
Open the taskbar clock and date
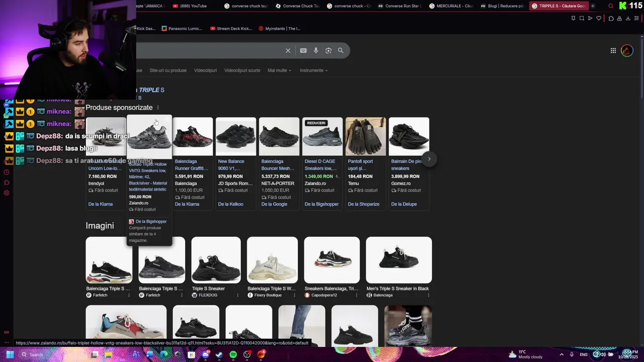(x=628, y=354)
